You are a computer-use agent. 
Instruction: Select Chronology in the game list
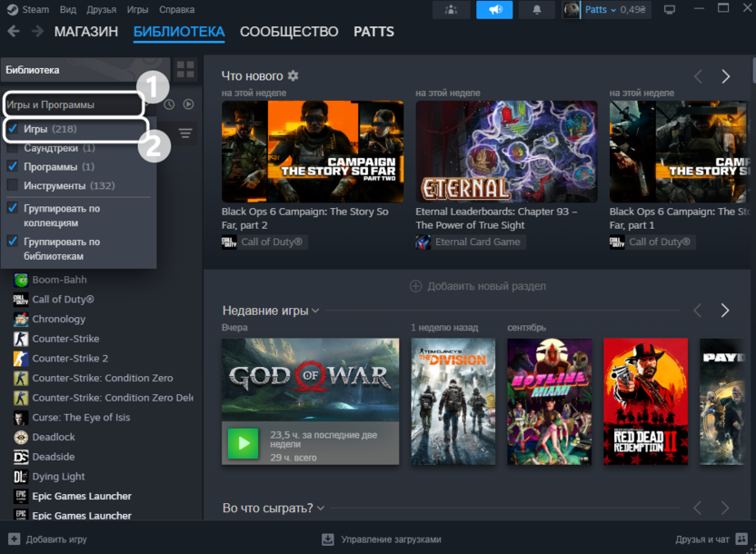point(58,319)
